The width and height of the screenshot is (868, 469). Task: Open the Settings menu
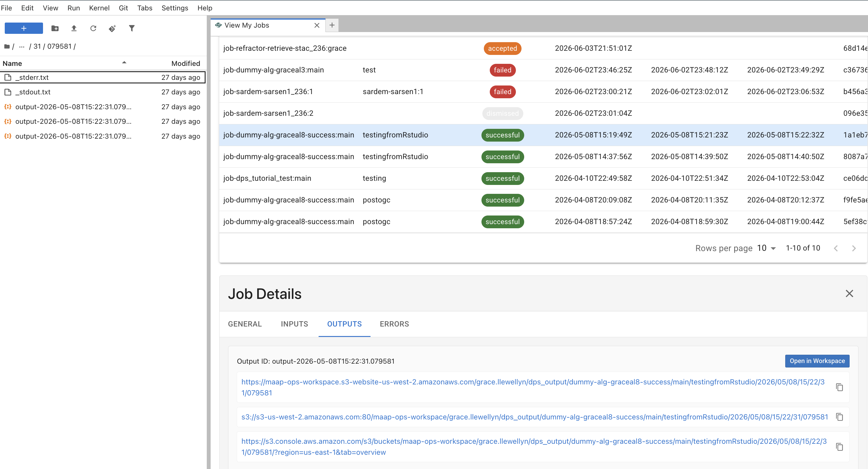pyautogui.click(x=174, y=8)
